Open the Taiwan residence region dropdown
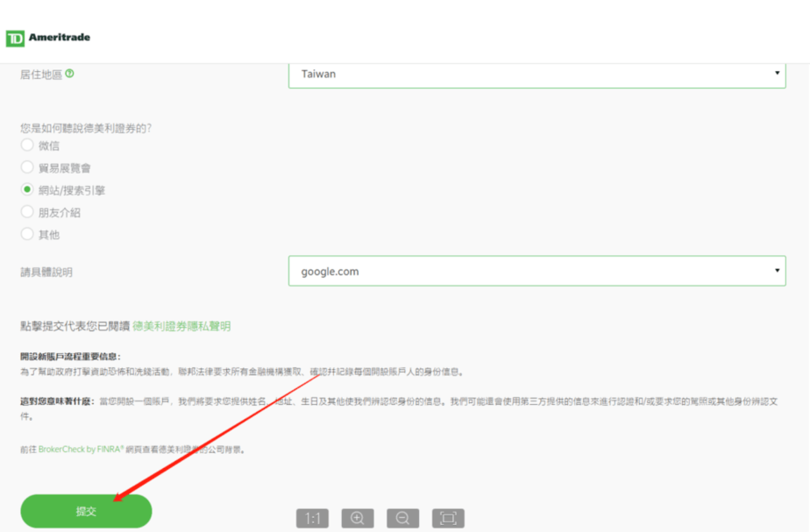This screenshot has width=810, height=532. pos(537,74)
